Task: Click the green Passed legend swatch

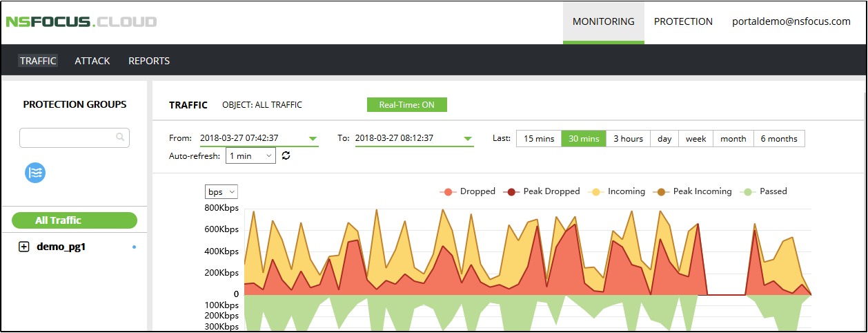Action: (749, 191)
